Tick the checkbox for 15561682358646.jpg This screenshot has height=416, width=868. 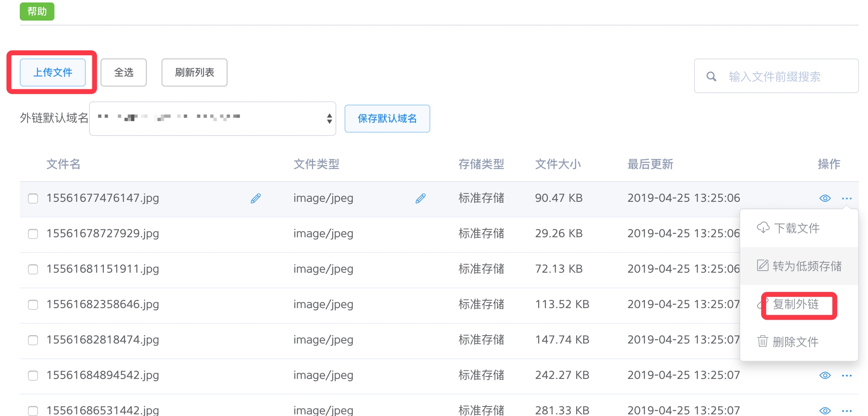coord(33,305)
